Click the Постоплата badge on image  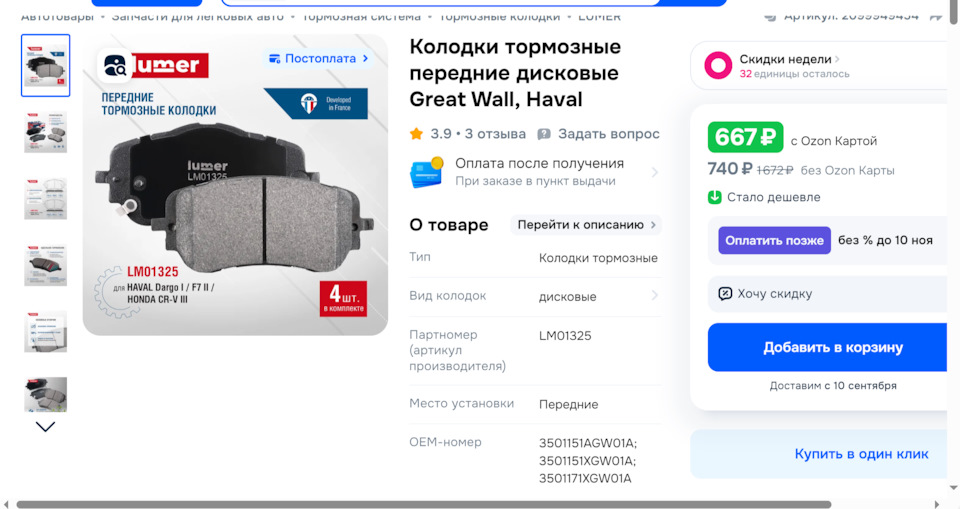tap(319, 59)
